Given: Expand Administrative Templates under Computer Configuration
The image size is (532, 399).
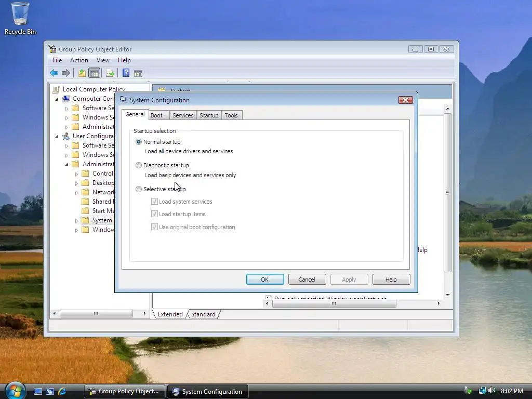Looking at the screenshot, I should coord(66,127).
